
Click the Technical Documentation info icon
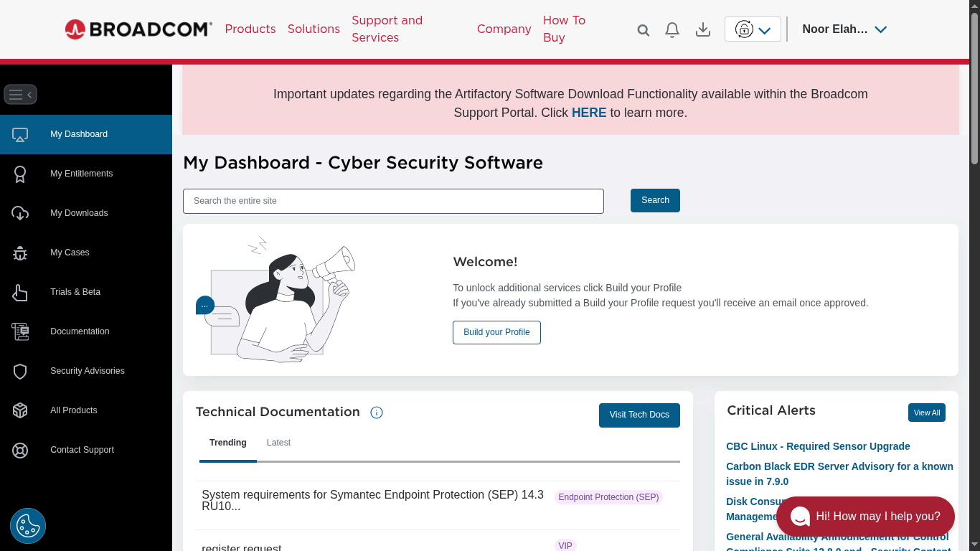coord(376,412)
